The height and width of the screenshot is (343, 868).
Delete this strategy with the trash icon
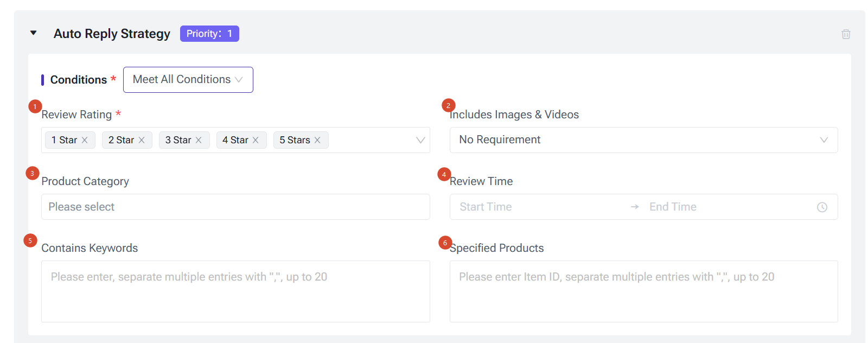pyautogui.click(x=846, y=34)
